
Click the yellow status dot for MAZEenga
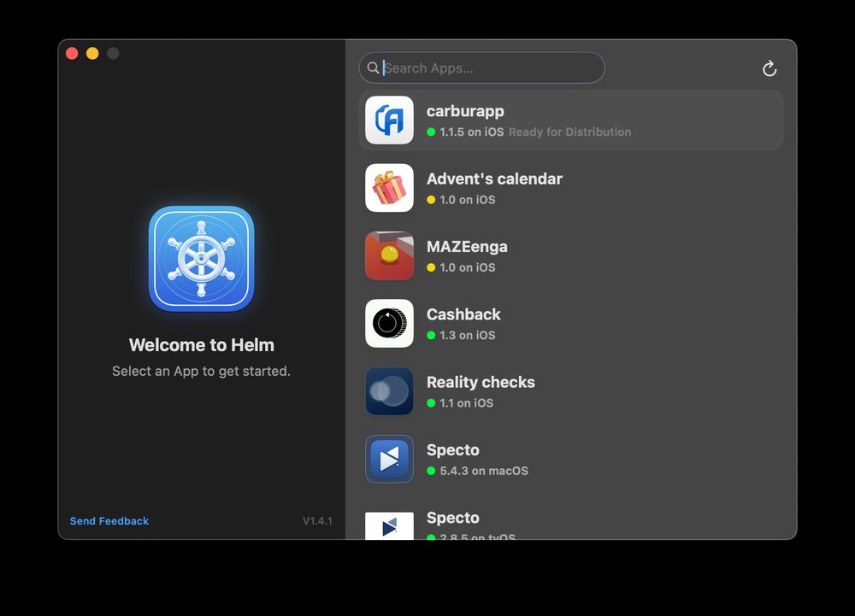[x=431, y=267]
